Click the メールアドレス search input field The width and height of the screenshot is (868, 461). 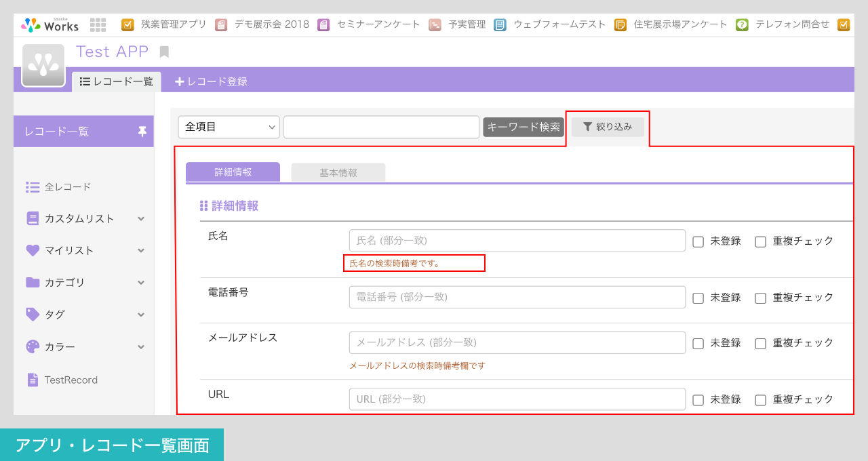coord(517,342)
